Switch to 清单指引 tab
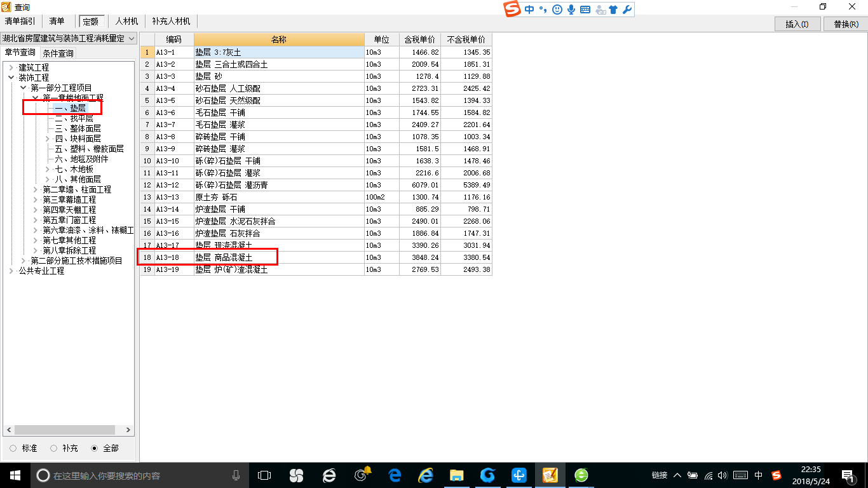Image resolution: width=868 pixels, height=488 pixels. pyautogui.click(x=20, y=22)
